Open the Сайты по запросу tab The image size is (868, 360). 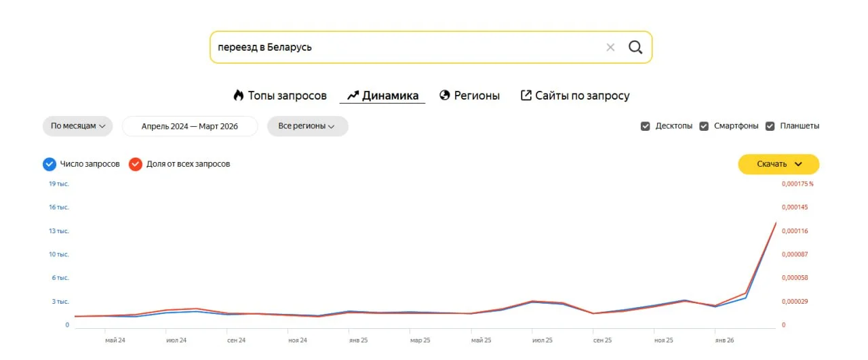pos(582,96)
